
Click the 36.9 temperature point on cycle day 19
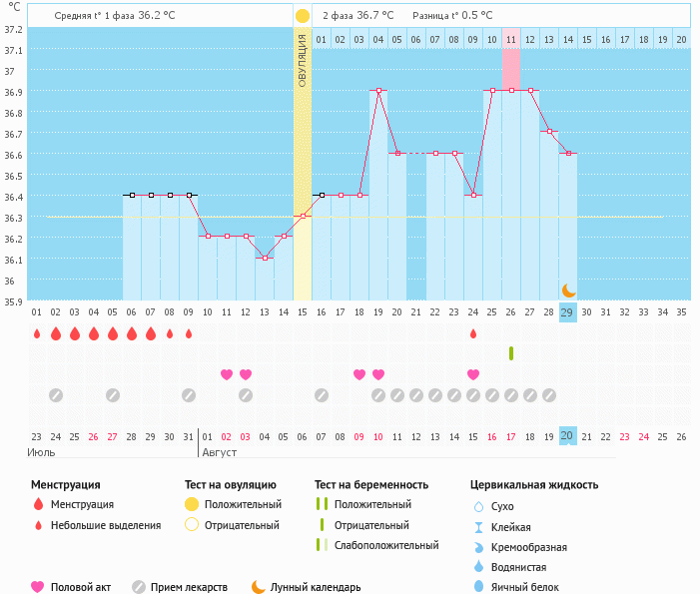378,90
